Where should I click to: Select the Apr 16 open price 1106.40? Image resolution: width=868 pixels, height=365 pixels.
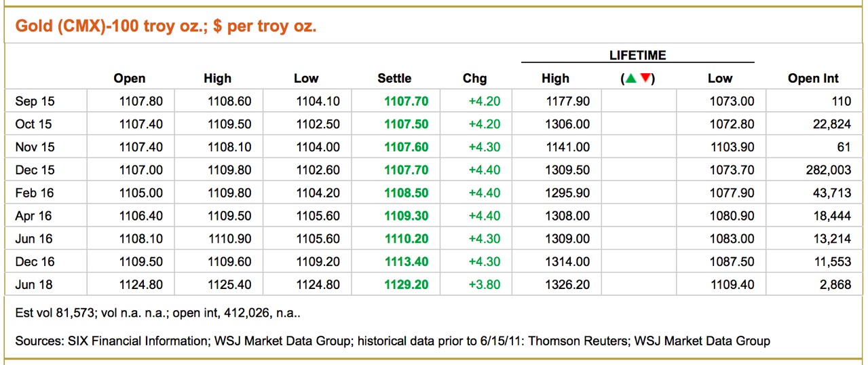click(x=140, y=216)
